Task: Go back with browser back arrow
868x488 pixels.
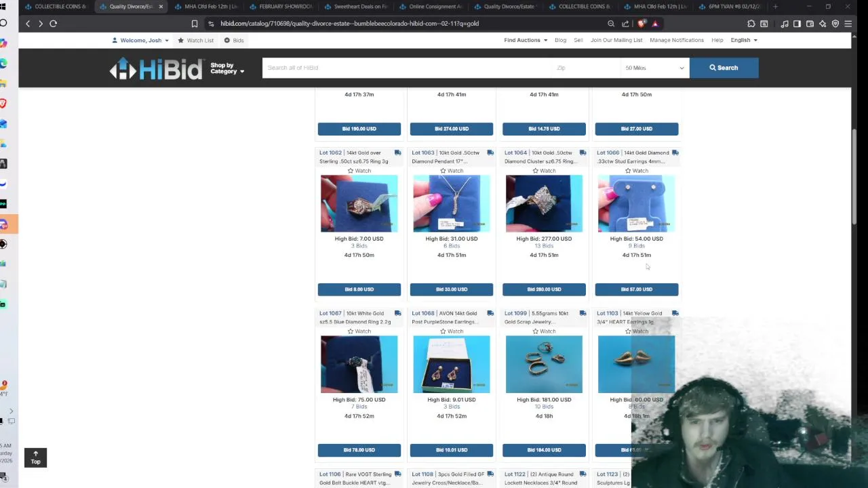Action: coord(28,24)
